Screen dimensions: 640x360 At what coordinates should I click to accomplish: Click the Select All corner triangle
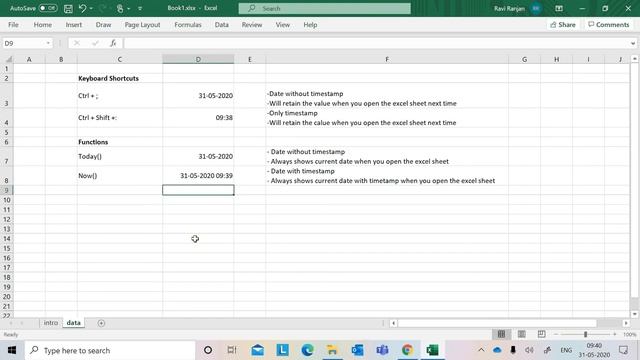8,60
